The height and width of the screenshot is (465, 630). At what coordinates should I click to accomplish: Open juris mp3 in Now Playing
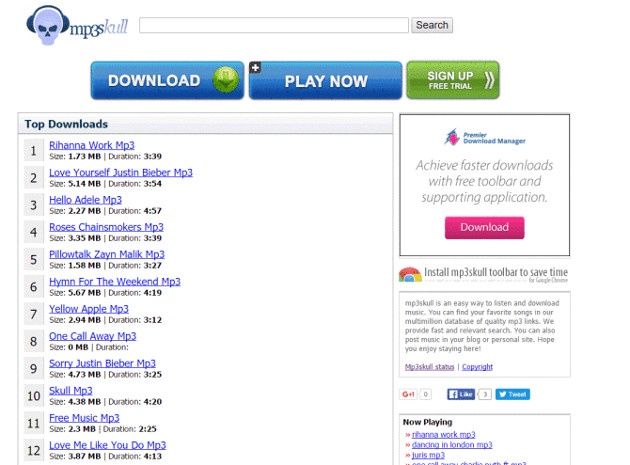click(428, 455)
